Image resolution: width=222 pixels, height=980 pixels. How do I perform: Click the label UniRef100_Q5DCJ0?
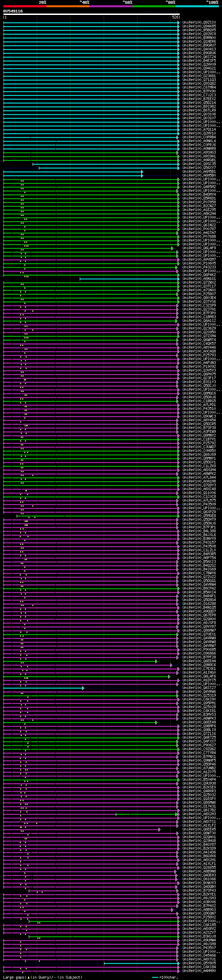199,386
